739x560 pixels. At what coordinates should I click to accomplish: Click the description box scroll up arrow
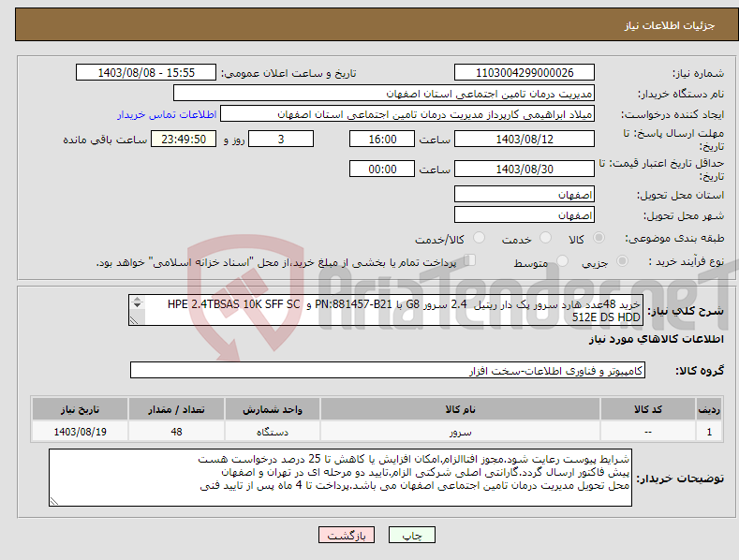coord(137,299)
